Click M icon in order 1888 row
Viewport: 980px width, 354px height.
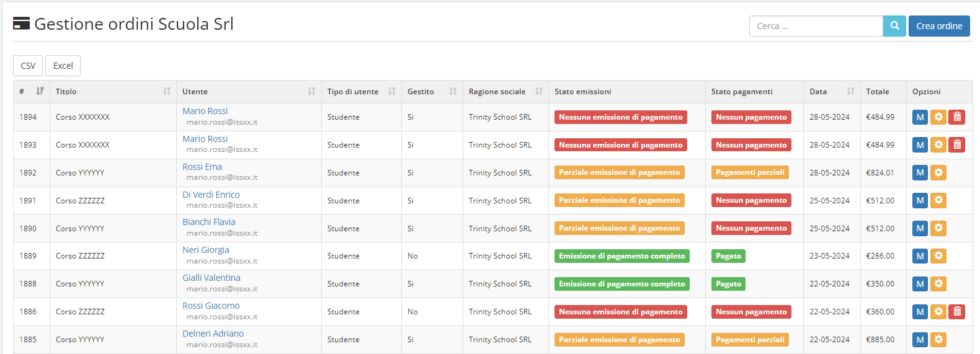click(x=920, y=284)
